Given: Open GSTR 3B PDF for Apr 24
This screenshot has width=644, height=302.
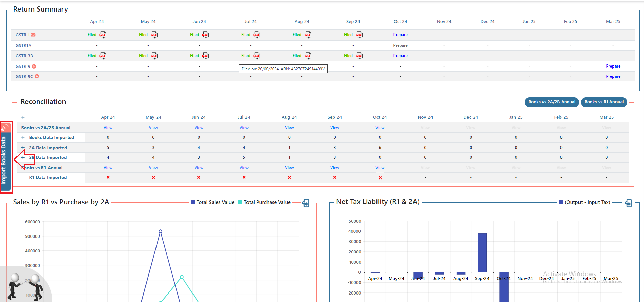Looking at the screenshot, I should (x=103, y=56).
